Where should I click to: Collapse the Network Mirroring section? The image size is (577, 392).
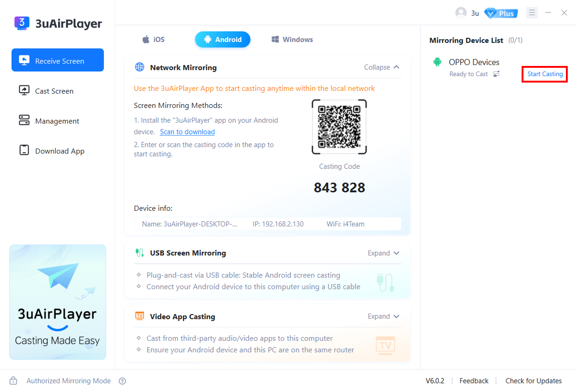pyautogui.click(x=382, y=67)
